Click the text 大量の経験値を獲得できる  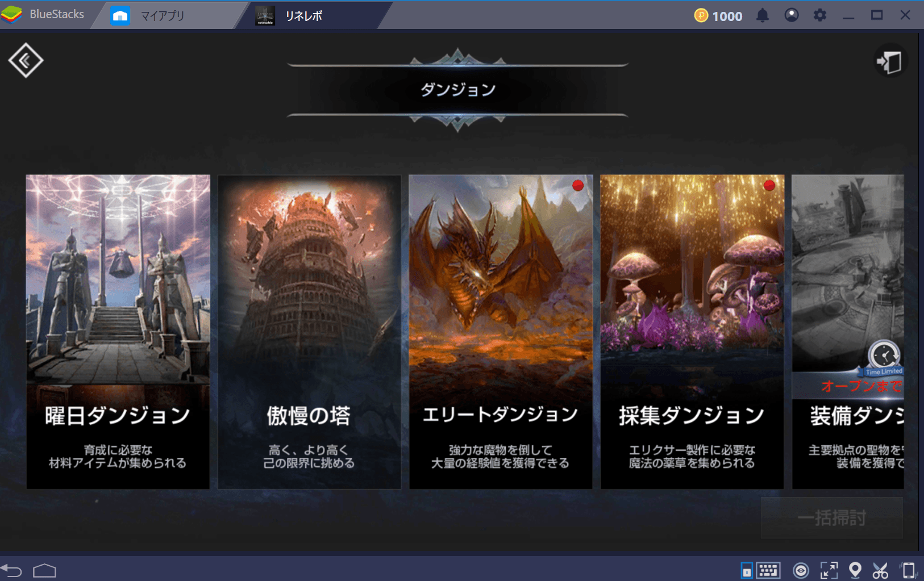tap(500, 463)
